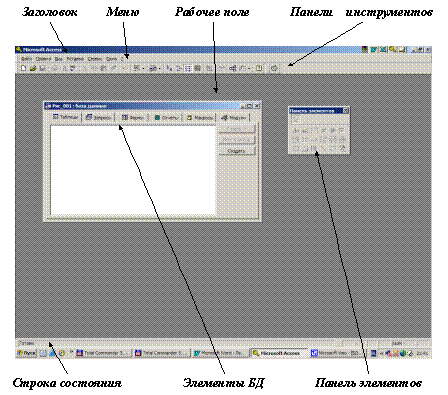The height and width of the screenshot is (395, 448).
Task: Open the Analyze dropdown arrow in the toolbar
Action: (x=160, y=69)
